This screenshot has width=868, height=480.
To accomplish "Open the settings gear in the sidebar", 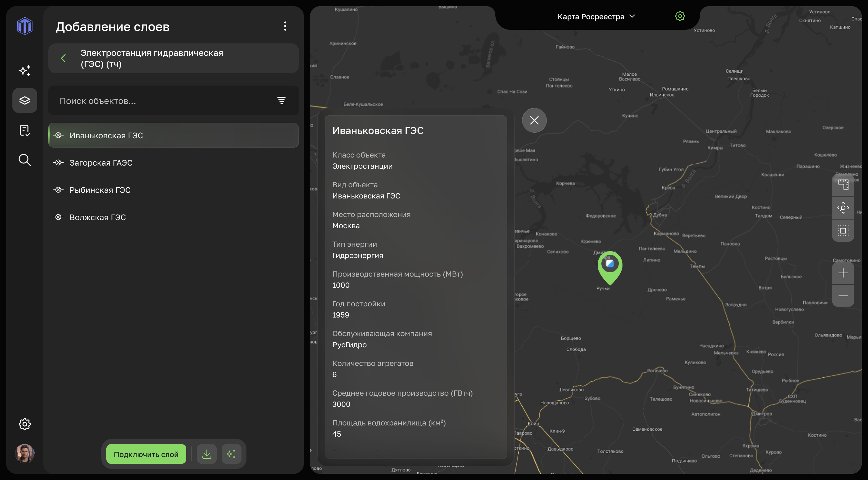I will click(24, 424).
